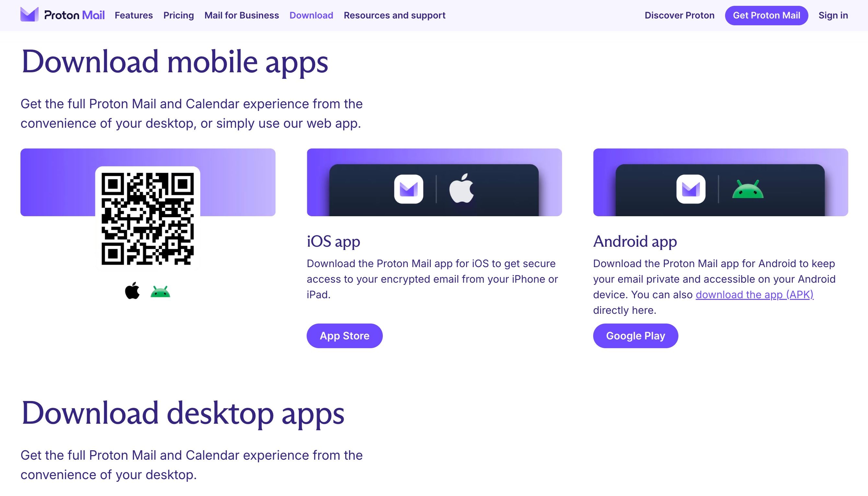Screen dimensions: 868x496
Task: Click the Android robot icon below QR code
Action: click(x=160, y=292)
